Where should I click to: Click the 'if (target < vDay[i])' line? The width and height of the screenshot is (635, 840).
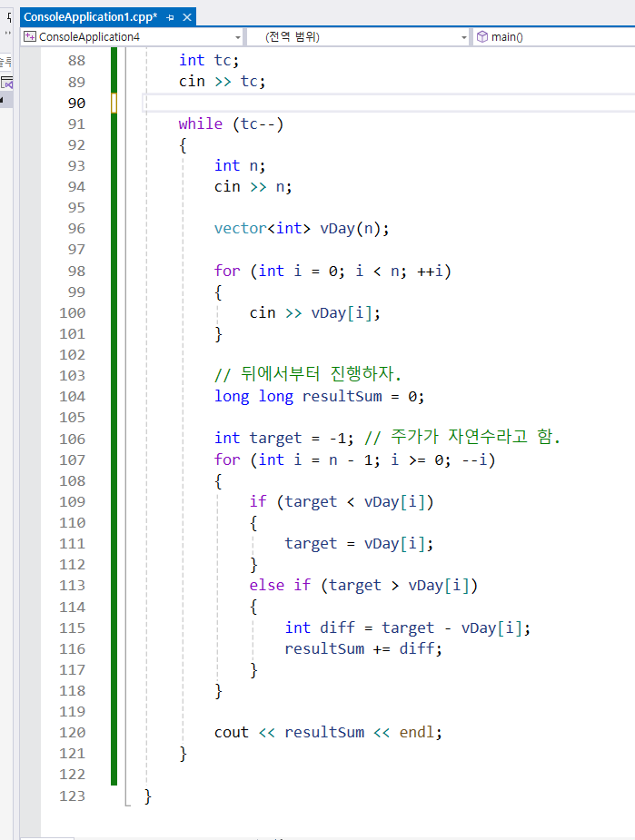coord(342,502)
